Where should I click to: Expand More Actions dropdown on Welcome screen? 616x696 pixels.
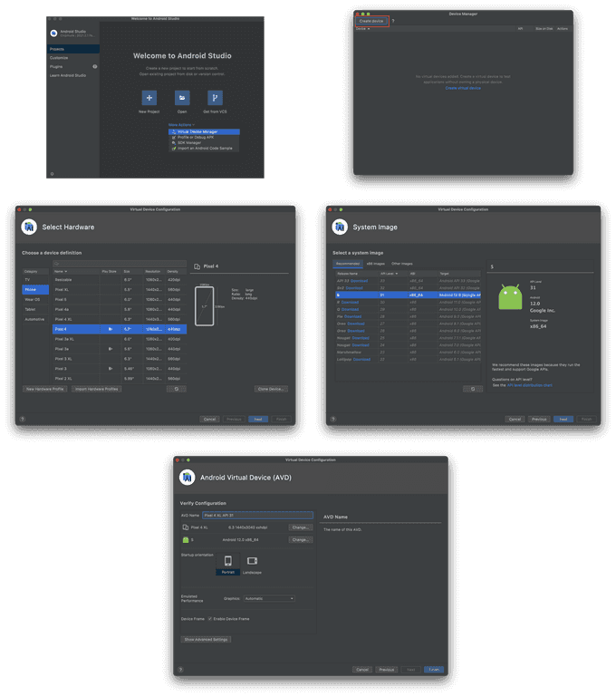(181, 125)
